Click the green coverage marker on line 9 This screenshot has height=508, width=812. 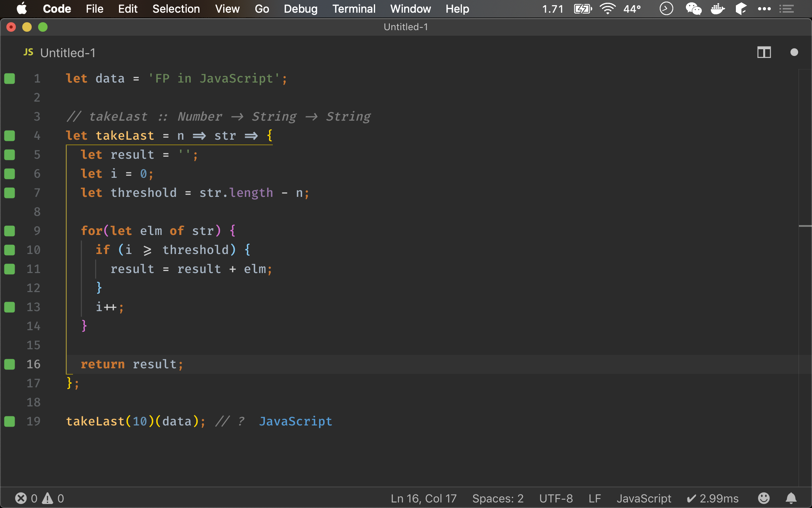tap(10, 231)
